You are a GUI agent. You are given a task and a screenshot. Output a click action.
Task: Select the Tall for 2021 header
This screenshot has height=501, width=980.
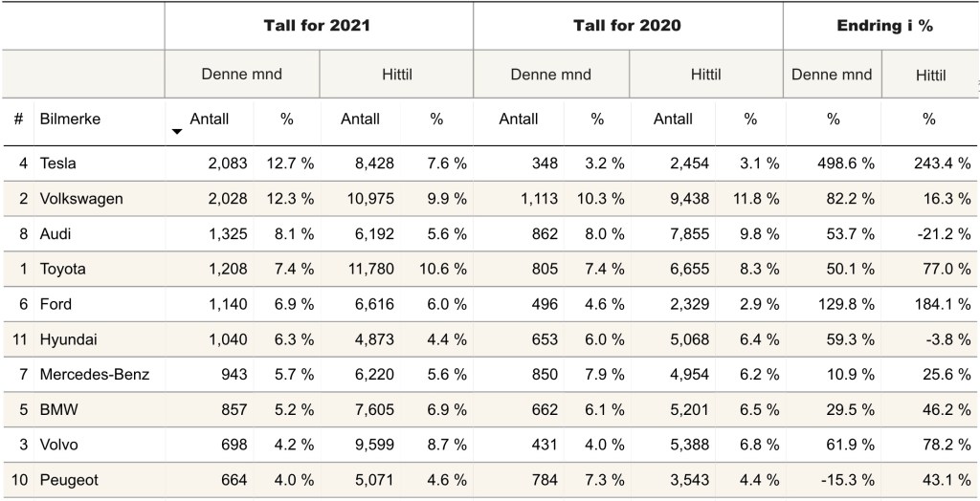pos(318,26)
